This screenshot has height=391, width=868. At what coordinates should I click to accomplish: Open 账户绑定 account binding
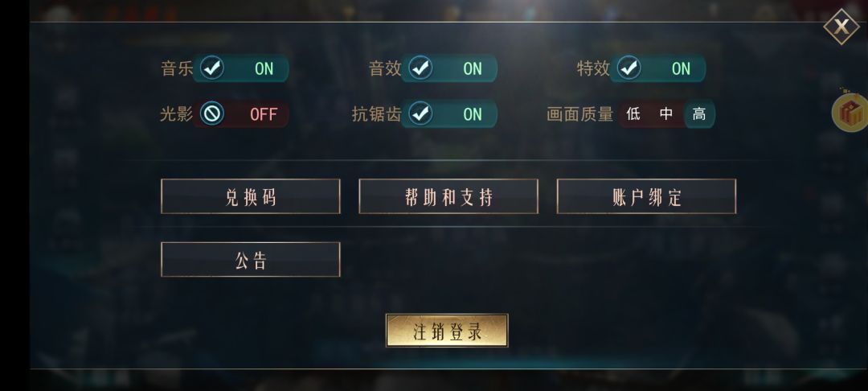tap(646, 196)
